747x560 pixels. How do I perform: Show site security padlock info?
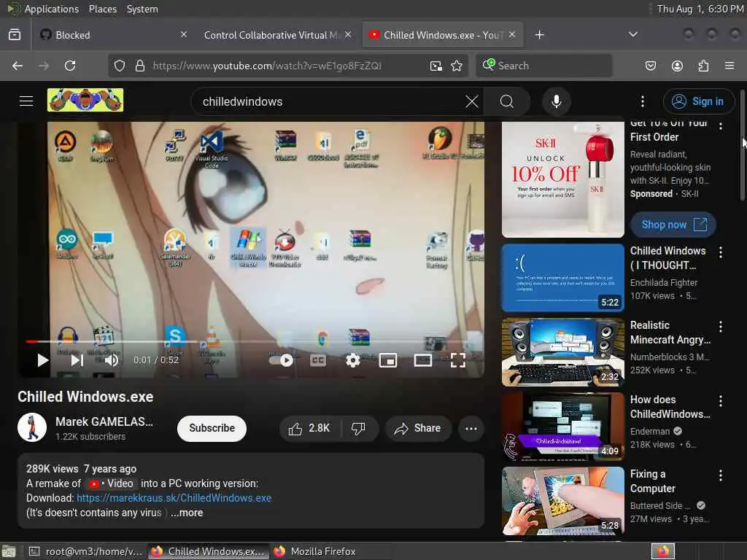(x=139, y=66)
